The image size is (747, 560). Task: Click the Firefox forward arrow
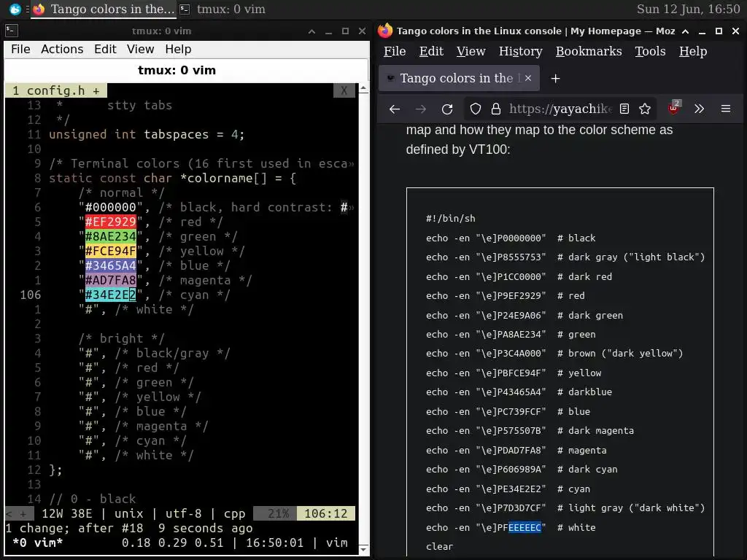421,109
